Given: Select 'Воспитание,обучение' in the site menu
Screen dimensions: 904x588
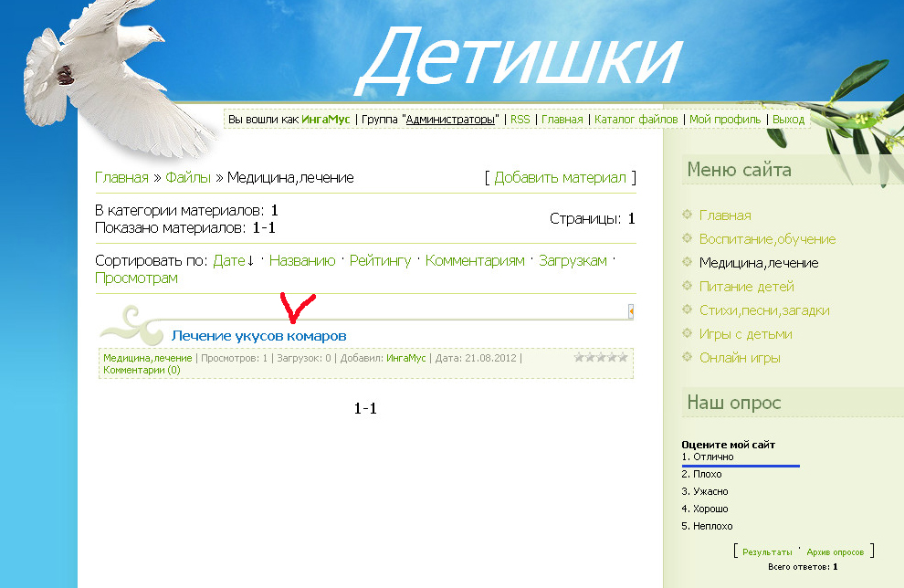Looking at the screenshot, I should click(x=767, y=239).
